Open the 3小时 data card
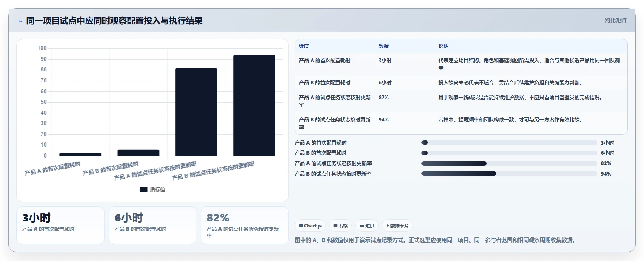The width and height of the screenshot is (644, 261). click(60, 225)
